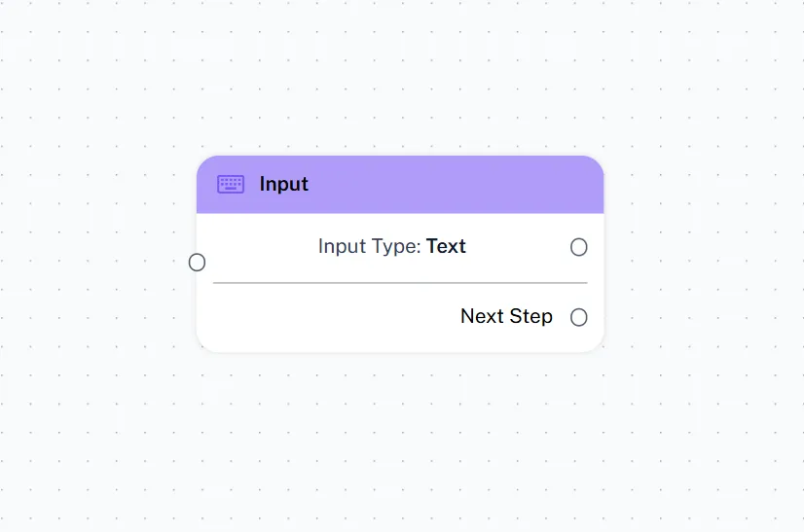Screen dimensions: 804x532
Task: Deselect by clicking the canvas below the Input node
Action: (399, 438)
